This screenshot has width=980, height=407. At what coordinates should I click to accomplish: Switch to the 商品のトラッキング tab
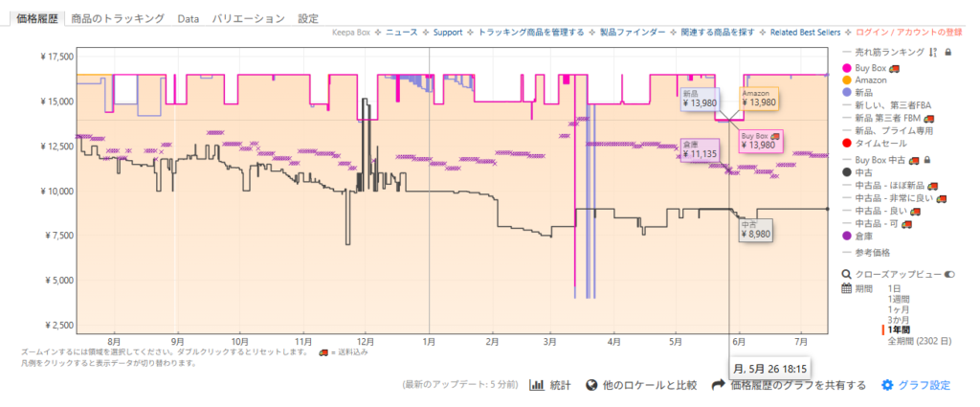[117, 18]
